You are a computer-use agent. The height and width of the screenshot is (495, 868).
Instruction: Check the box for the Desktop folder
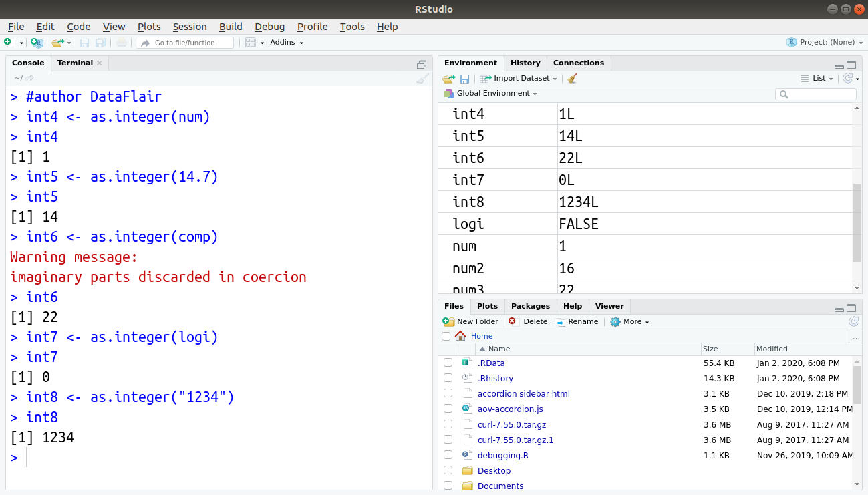tap(448, 470)
